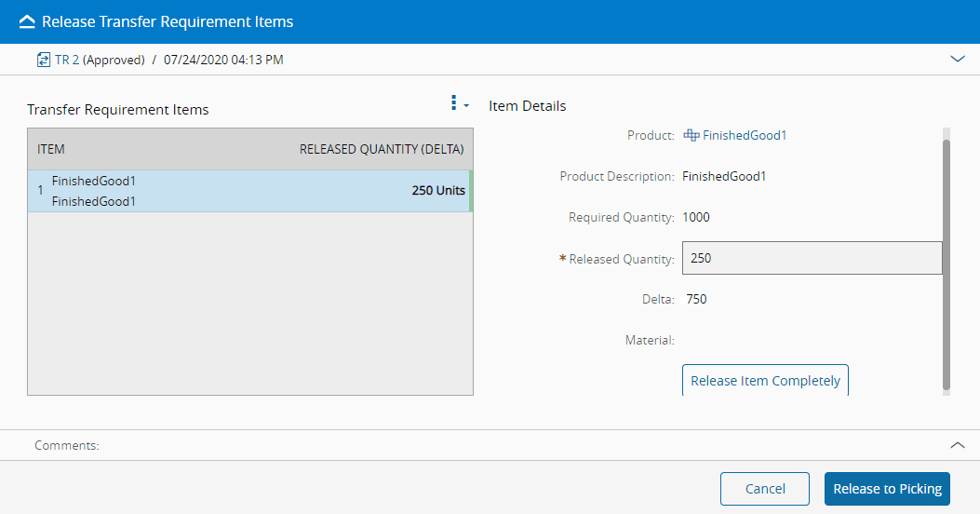Click the RELEASED QUANTITY (DELTA) column header

(x=382, y=149)
